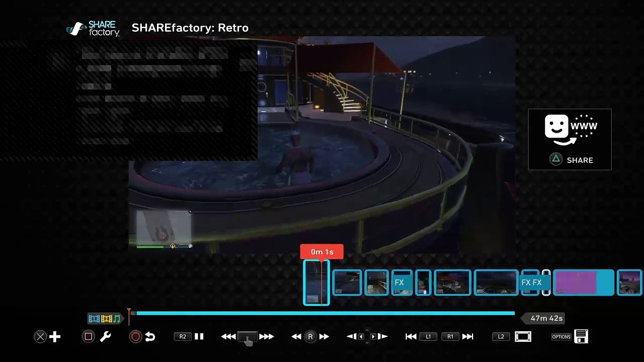Click the SHARE button panel
644x362 pixels.
pyautogui.click(x=570, y=139)
